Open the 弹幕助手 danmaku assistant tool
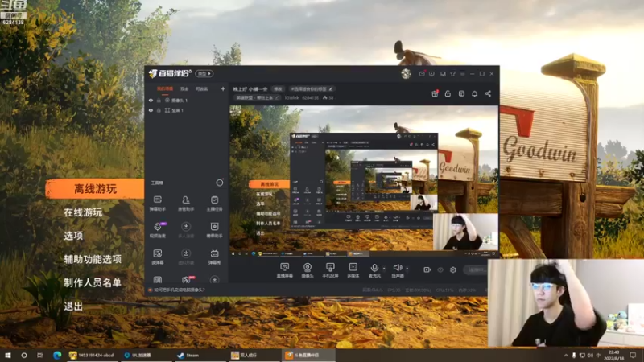 pyautogui.click(x=157, y=204)
